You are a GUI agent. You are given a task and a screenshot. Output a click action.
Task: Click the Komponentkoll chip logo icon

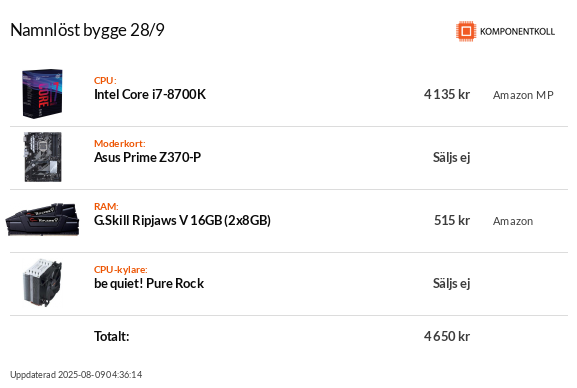466,31
